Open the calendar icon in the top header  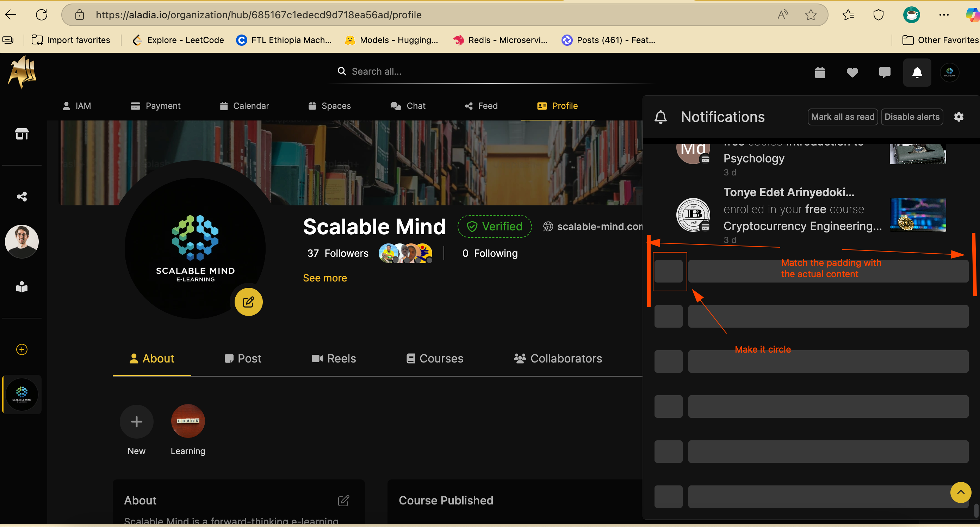[820, 72]
